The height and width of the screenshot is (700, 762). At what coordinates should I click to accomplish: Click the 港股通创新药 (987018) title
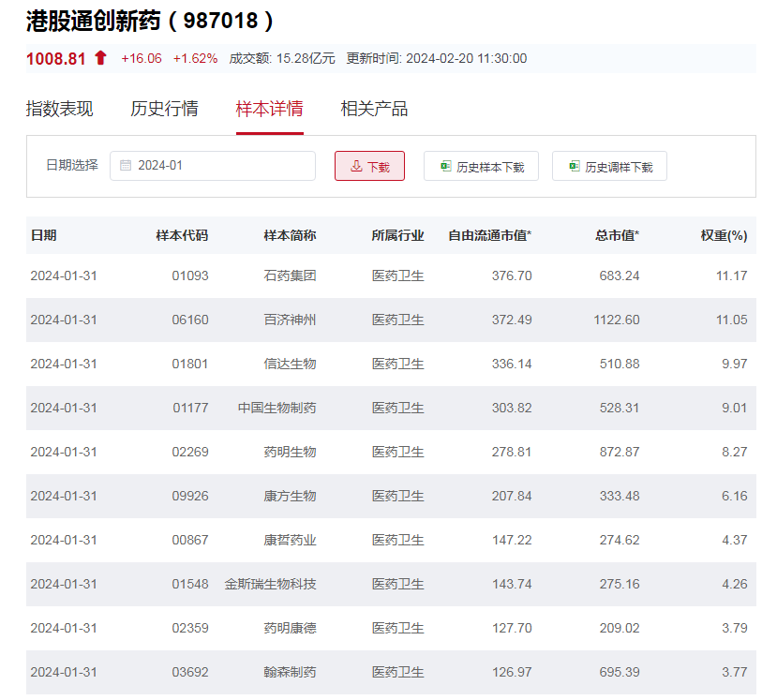[x=150, y=21]
